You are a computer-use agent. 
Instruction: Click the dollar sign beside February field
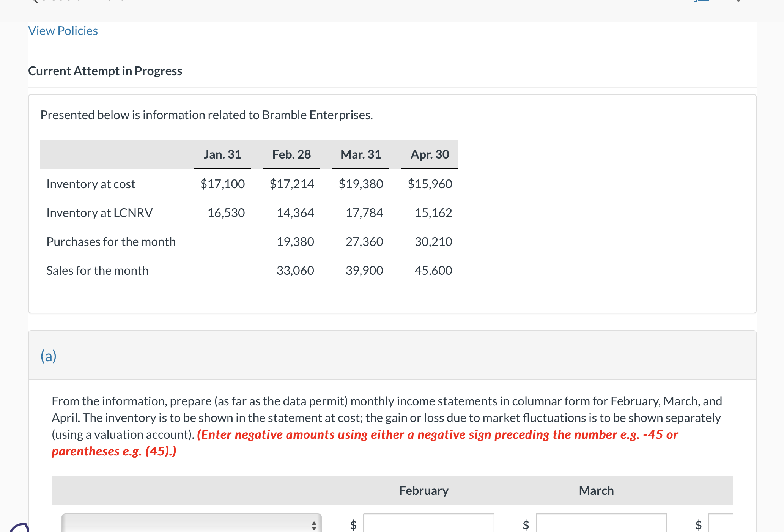pyautogui.click(x=354, y=525)
